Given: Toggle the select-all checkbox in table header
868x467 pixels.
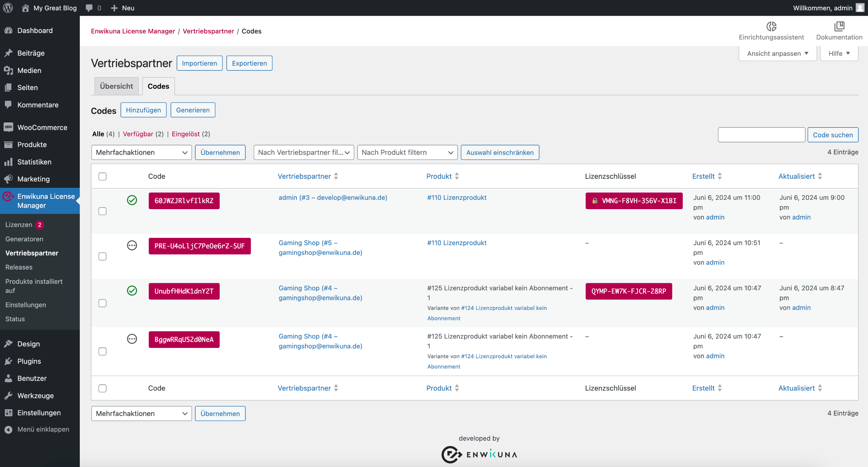Looking at the screenshot, I should click(x=102, y=176).
